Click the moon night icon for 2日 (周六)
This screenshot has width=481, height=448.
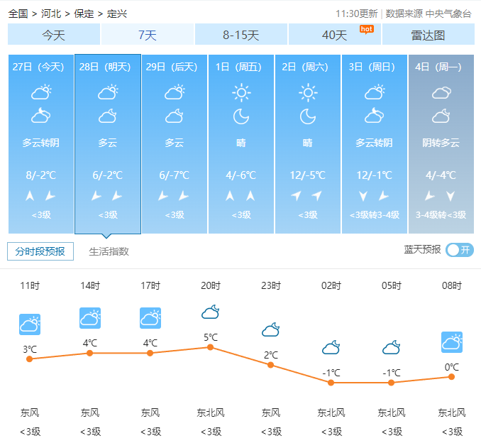point(307,116)
